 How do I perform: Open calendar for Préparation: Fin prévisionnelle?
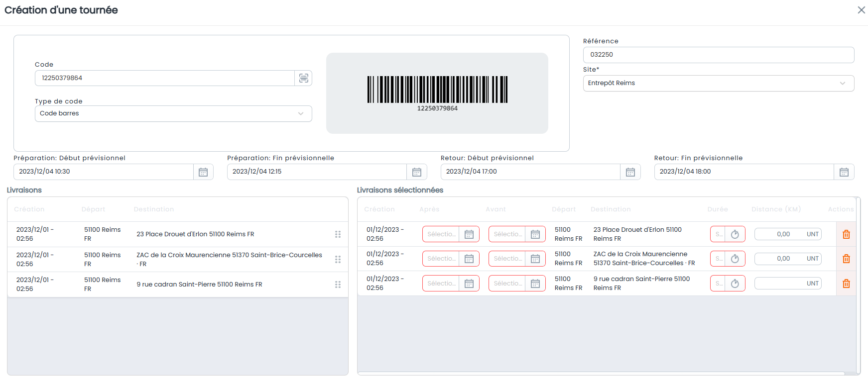coord(417,172)
